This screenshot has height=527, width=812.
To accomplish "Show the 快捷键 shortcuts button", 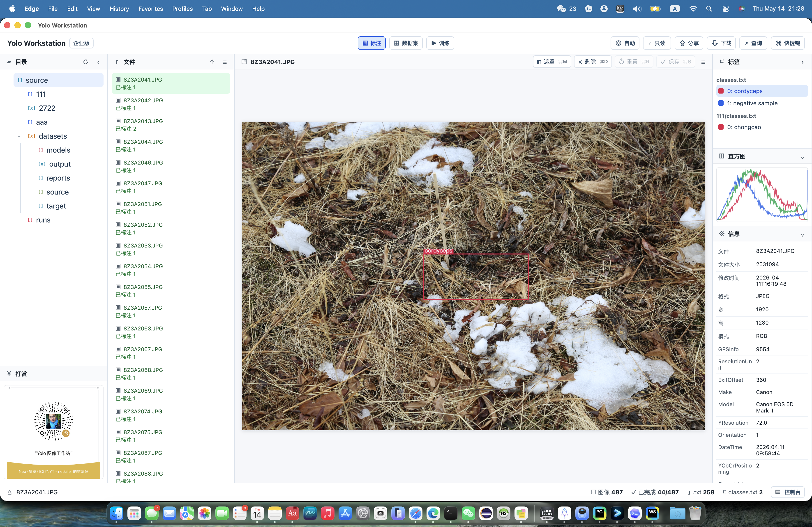I will (788, 43).
